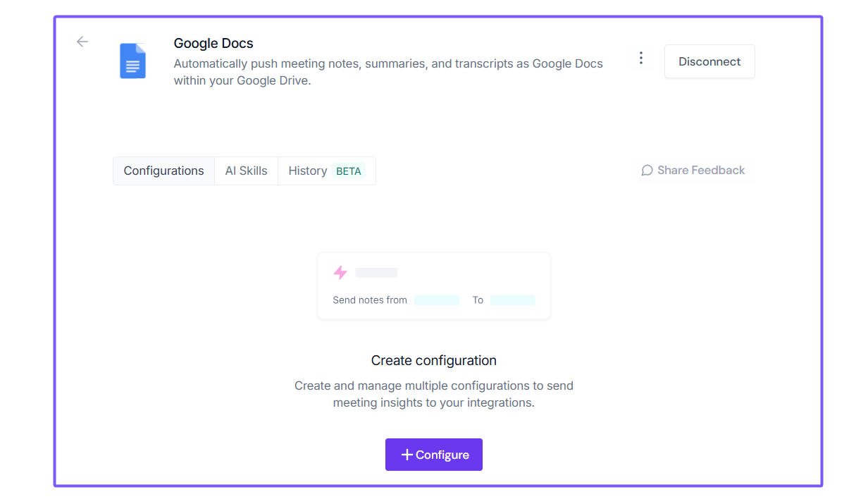Click the placeholder after "Send notes from"
The height and width of the screenshot is (499, 868).
(437, 300)
